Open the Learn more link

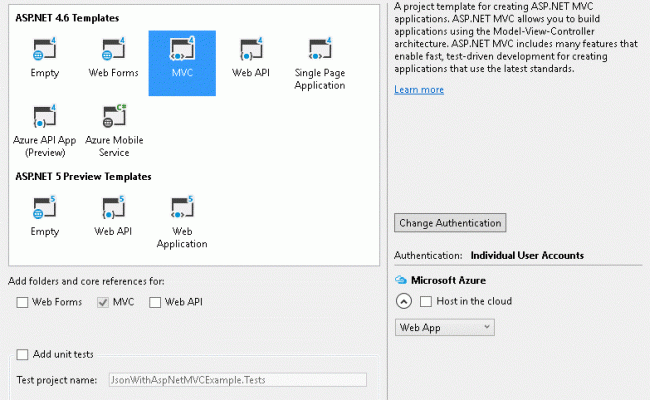[x=419, y=90]
